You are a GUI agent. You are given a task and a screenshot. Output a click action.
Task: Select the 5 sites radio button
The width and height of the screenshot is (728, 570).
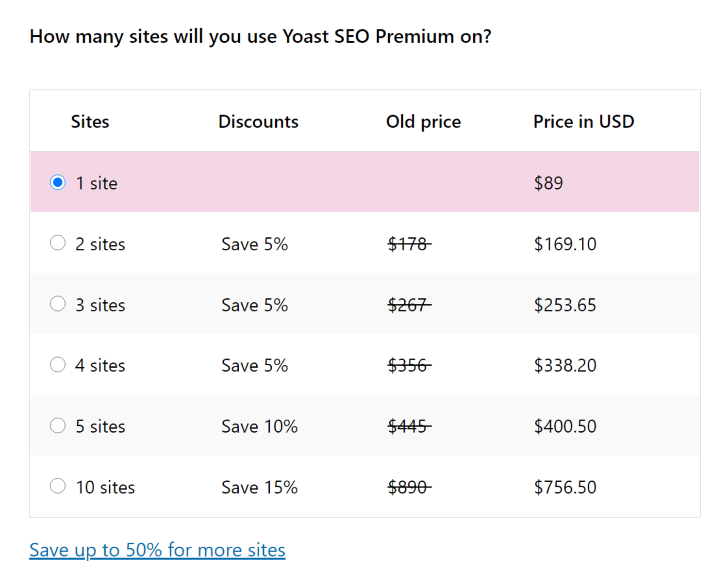tap(58, 425)
